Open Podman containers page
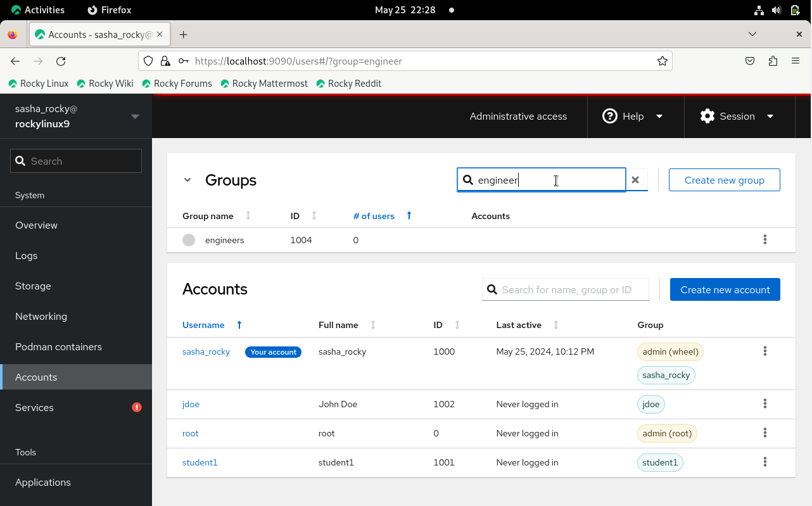Screen dimensions: 812x506 point(58,346)
